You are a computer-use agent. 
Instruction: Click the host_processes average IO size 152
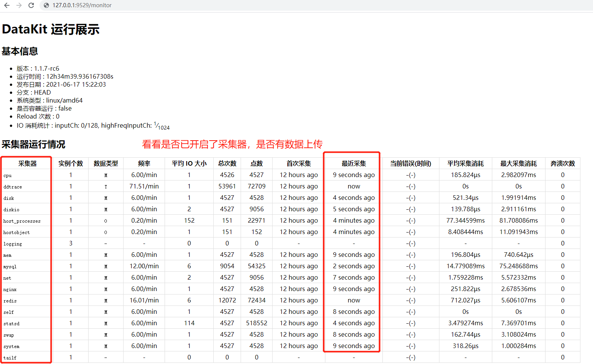point(189,220)
